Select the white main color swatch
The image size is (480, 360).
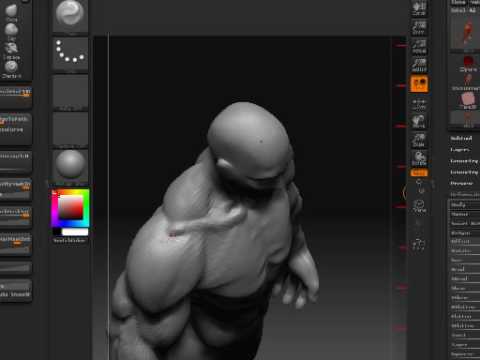click(75, 232)
